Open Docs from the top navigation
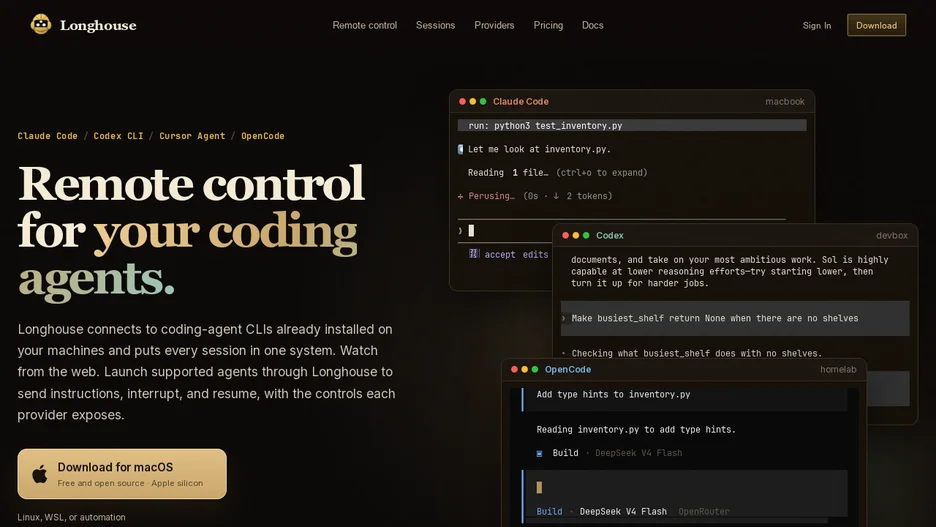This screenshot has width=936, height=527. click(592, 25)
